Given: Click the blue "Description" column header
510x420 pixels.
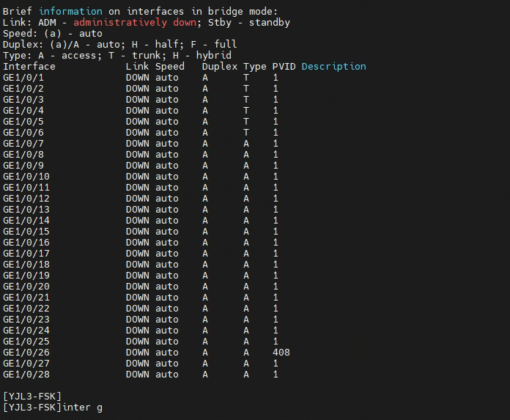Looking at the screenshot, I should (x=333, y=66).
